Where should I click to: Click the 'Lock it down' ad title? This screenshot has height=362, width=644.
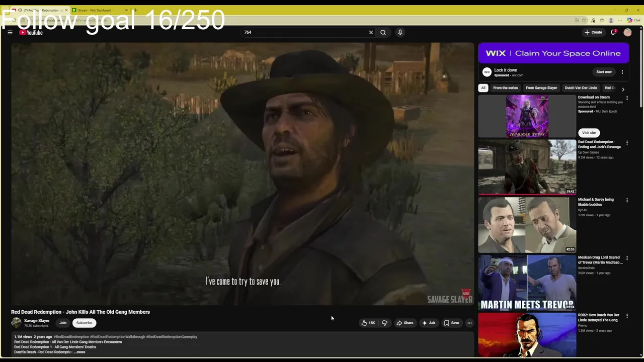point(506,70)
